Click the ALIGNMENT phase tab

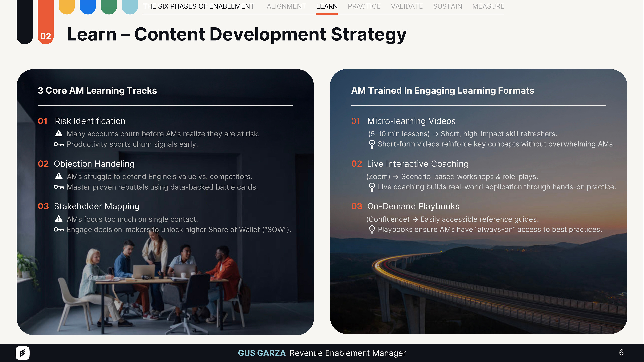pos(286,6)
